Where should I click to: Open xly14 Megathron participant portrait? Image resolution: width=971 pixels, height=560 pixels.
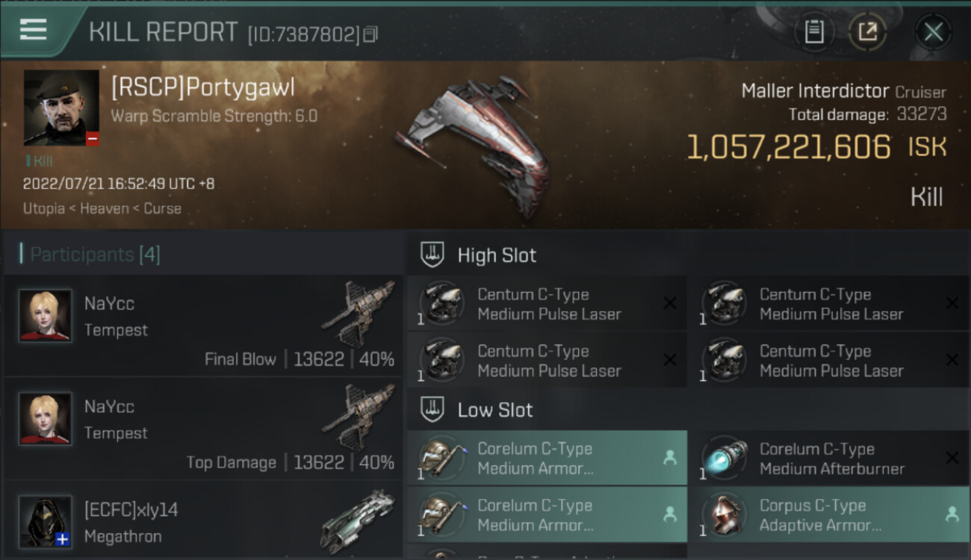pos(46,521)
